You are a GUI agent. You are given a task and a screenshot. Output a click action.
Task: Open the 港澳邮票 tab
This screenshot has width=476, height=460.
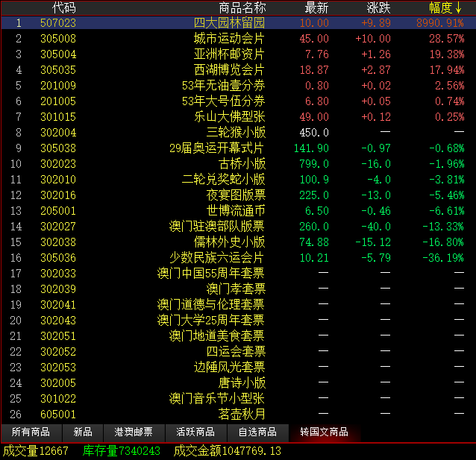[134, 432]
